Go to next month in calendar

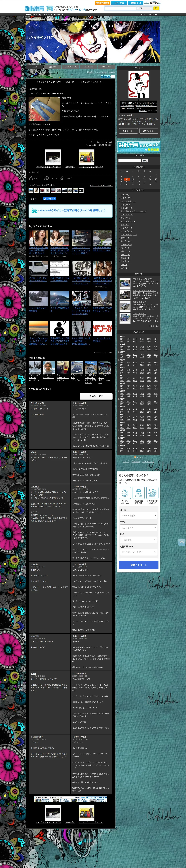144,167
